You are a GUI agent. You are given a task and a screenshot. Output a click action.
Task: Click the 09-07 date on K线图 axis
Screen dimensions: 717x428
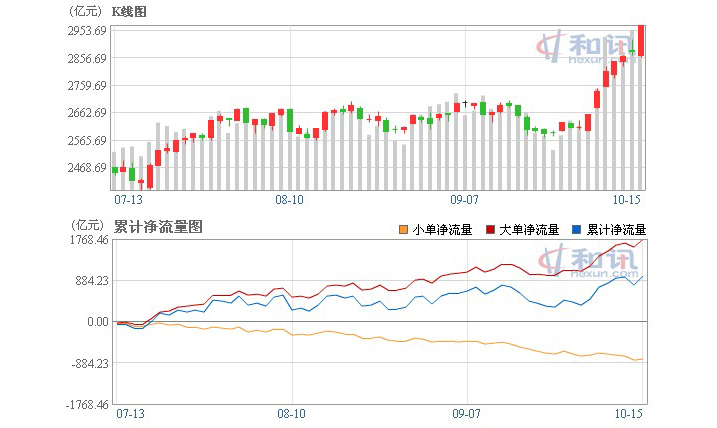(x=464, y=200)
